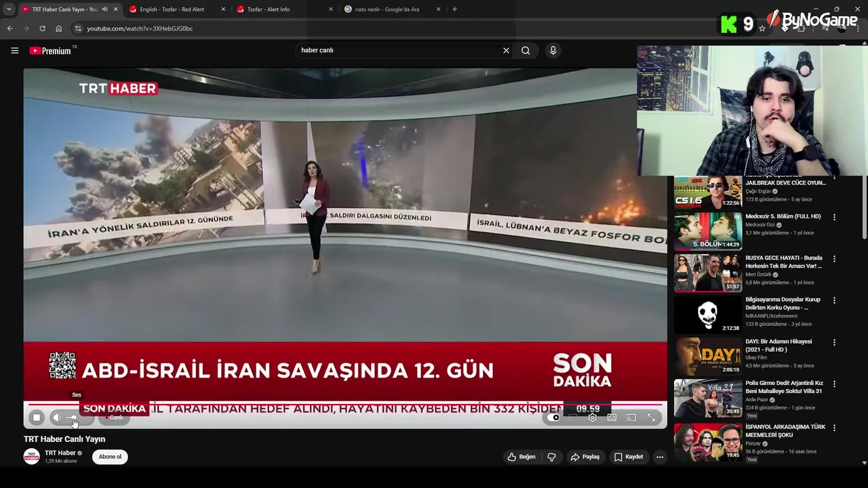Reload the page with the refresh icon
Screen dimensions: 868x488
pos(42,28)
